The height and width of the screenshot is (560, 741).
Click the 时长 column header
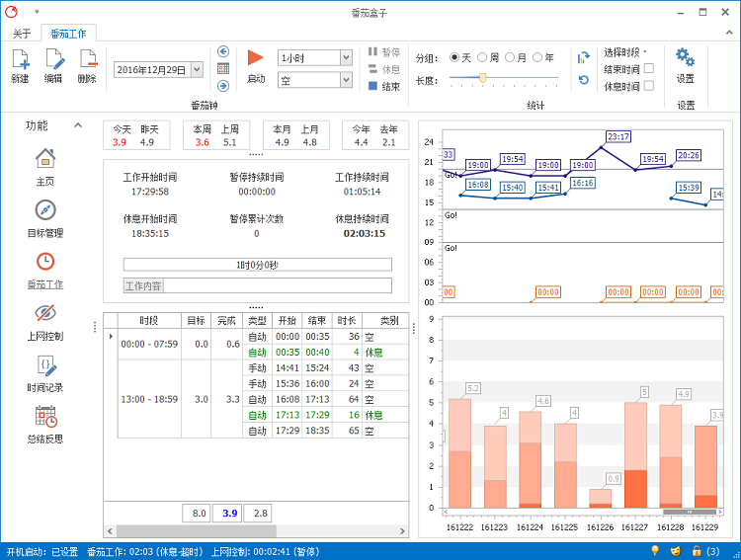click(x=347, y=320)
